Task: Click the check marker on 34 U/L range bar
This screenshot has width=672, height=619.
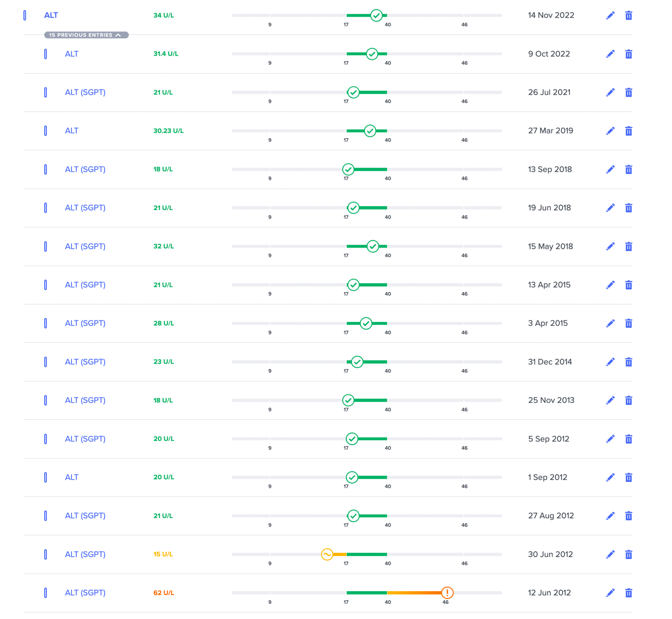Action: [x=377, y=15]
